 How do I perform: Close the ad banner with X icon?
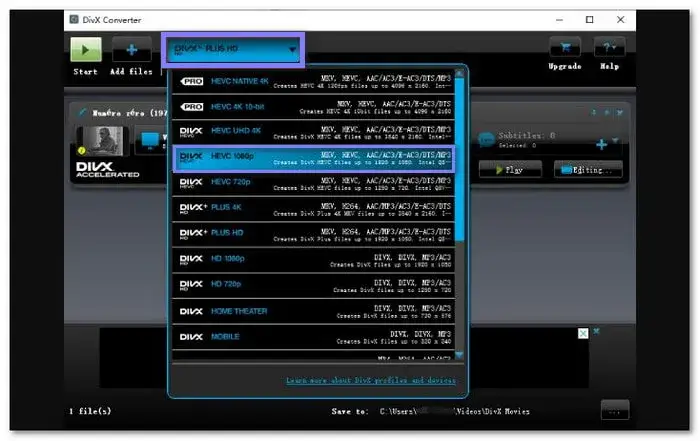click(595, 331)
